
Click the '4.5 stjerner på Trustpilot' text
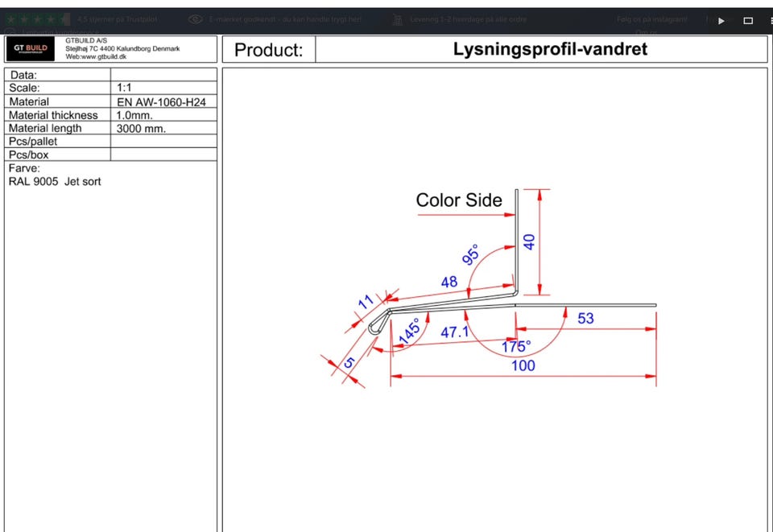(118, 19)
